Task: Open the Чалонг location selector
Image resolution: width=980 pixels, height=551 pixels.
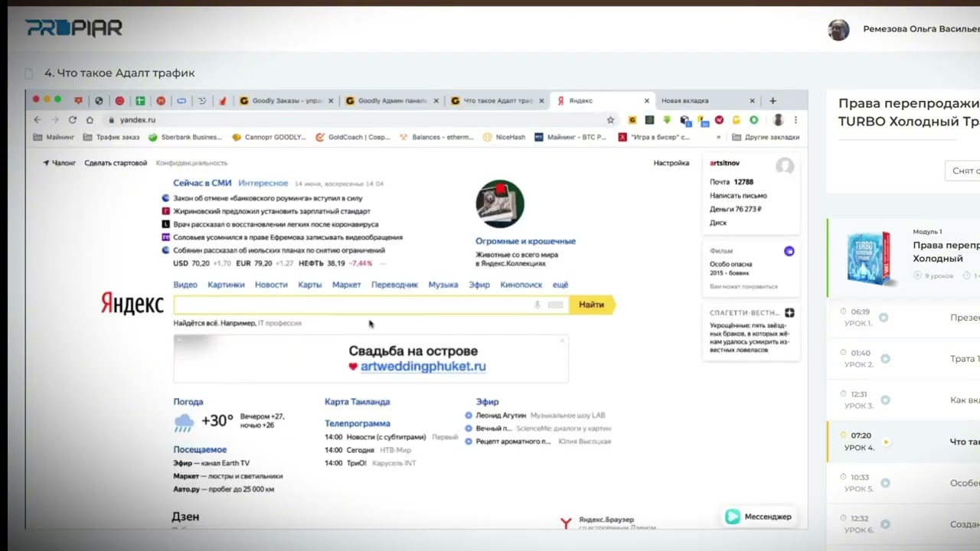Action: (60, 163)
